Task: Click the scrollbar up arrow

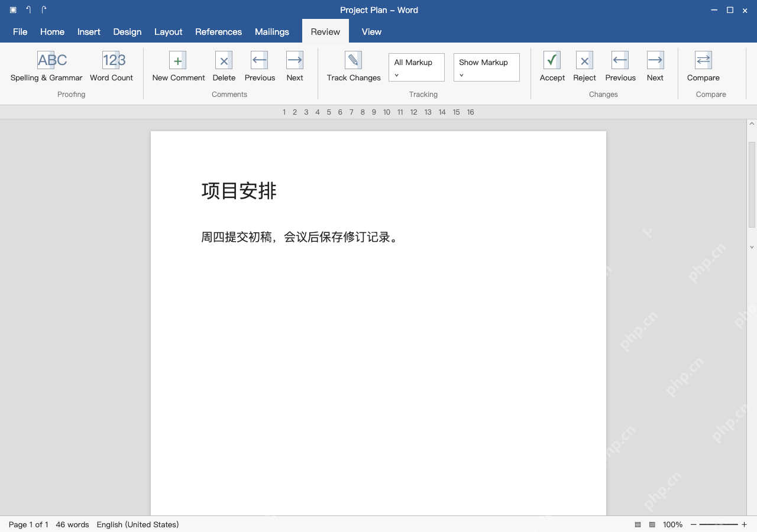Action: 752,124
